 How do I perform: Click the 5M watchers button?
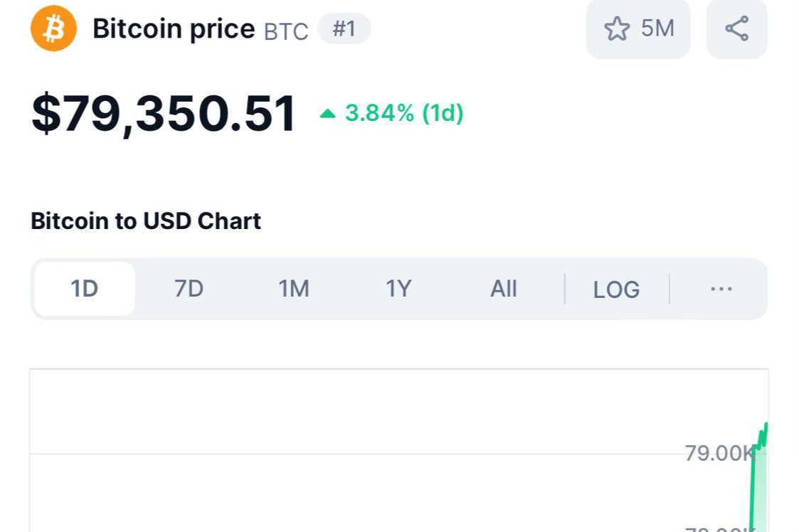tap(638, 28)
